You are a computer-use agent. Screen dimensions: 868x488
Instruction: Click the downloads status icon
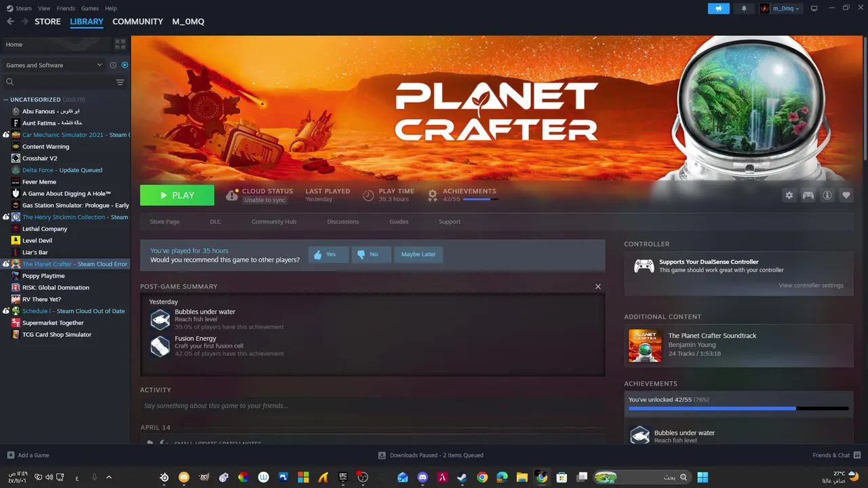(382, 455)
